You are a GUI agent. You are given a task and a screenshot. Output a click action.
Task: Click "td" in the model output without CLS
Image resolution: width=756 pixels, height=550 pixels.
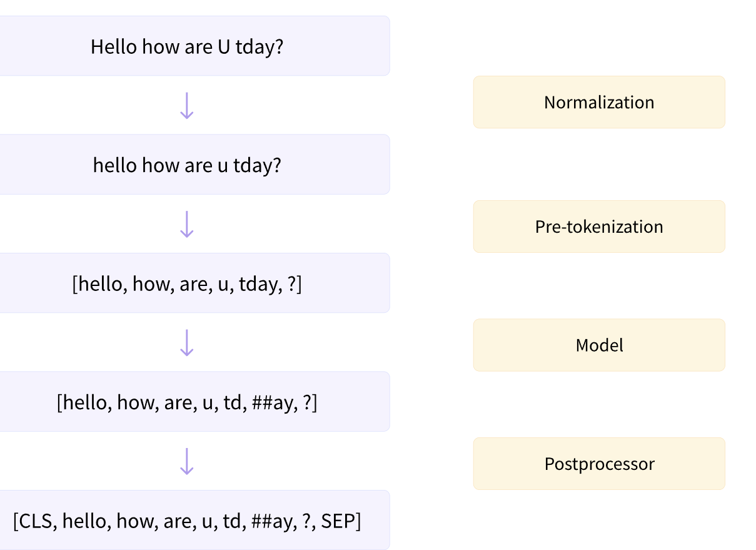tap(232, 403)
